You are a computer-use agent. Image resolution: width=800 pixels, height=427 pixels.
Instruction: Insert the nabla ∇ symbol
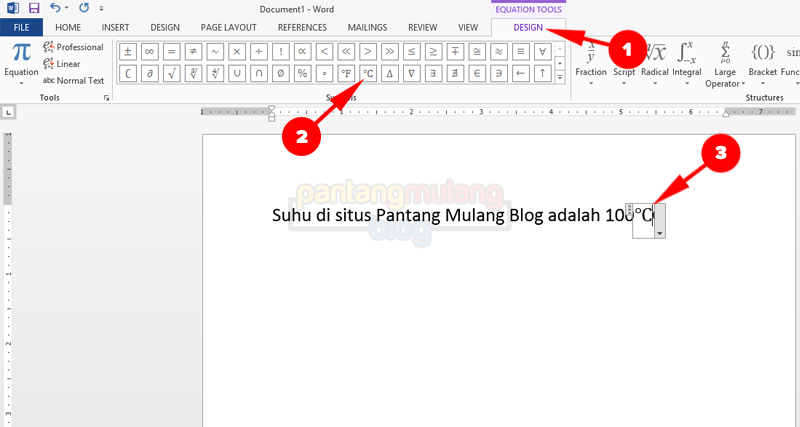(411, 73)
